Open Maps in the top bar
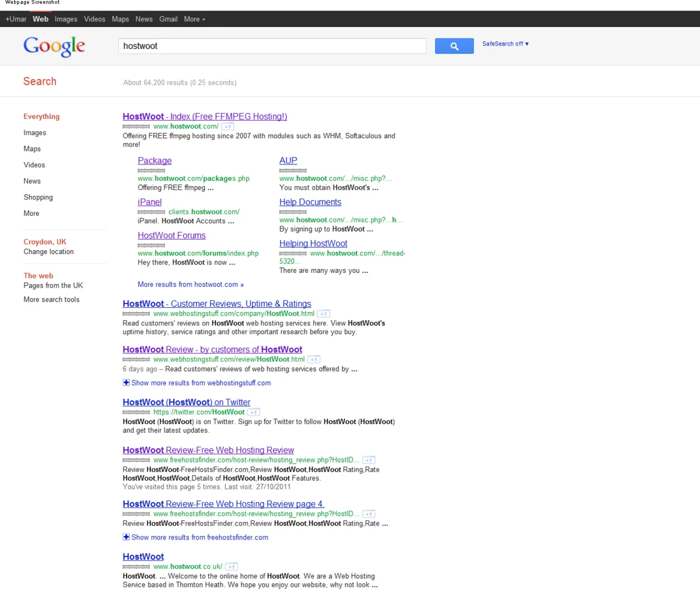Screen dimensions: 700x592 coord(120,19)
